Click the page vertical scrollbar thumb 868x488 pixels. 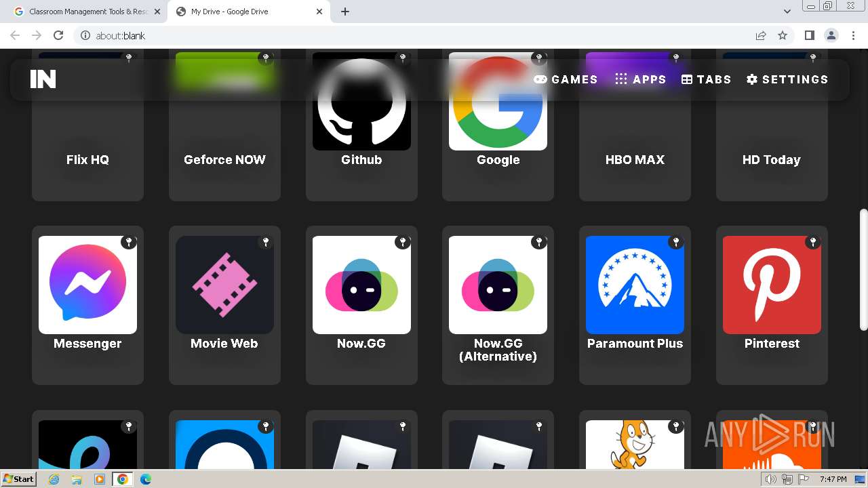coord(863,270)
